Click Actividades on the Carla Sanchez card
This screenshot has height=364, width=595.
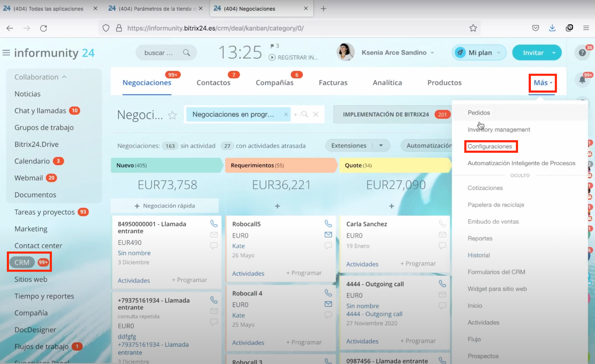(362, 264)
